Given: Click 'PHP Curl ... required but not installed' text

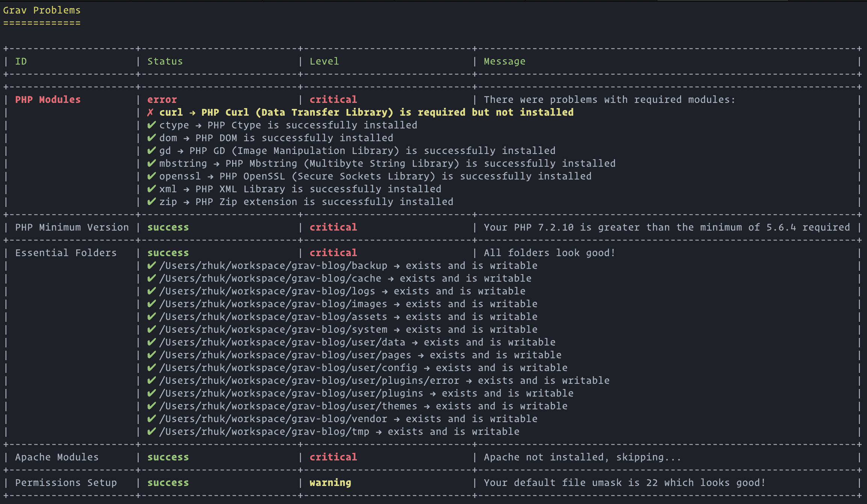Looking at the screenshot, I should [387, 112].
